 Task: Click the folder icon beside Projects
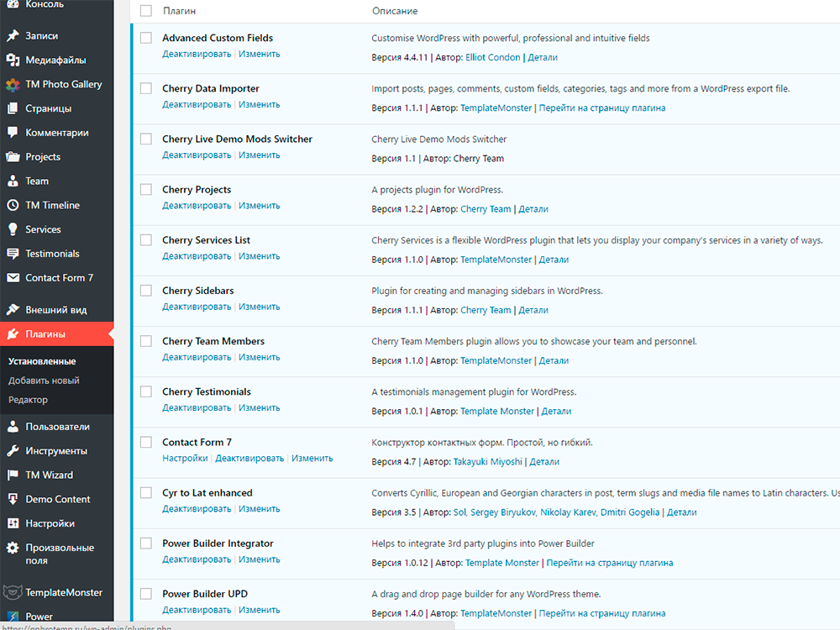pyautogui.click(x=13, y=157)
